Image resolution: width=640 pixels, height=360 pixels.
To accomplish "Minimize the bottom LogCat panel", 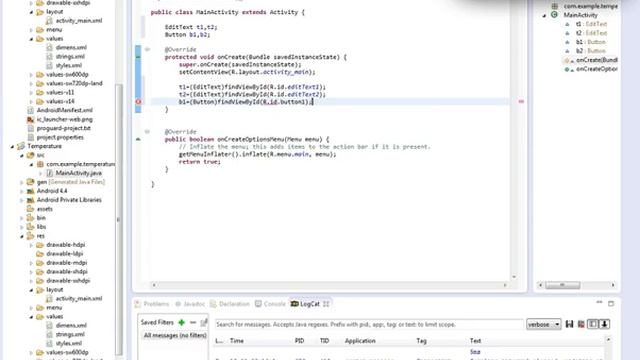I will (599, 302).
